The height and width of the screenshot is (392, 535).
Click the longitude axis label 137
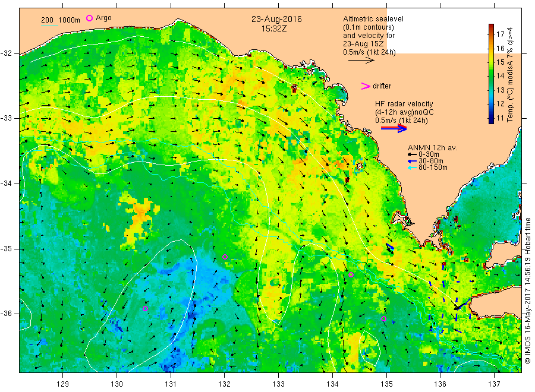pos(494,384)
